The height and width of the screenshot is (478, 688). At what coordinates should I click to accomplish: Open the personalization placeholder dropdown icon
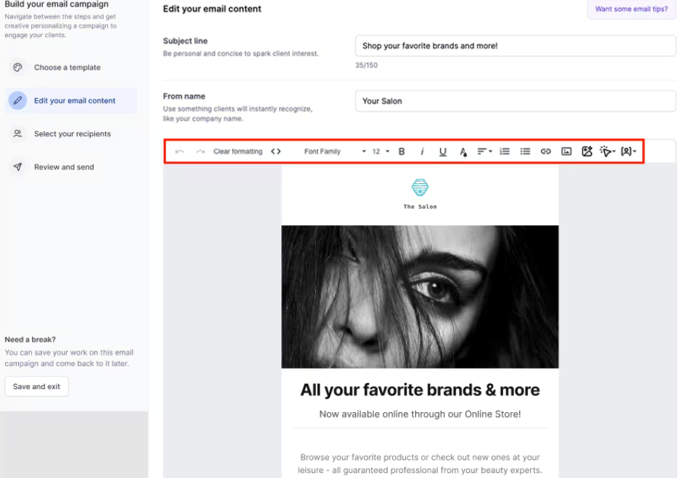click(x=628, y=151)
